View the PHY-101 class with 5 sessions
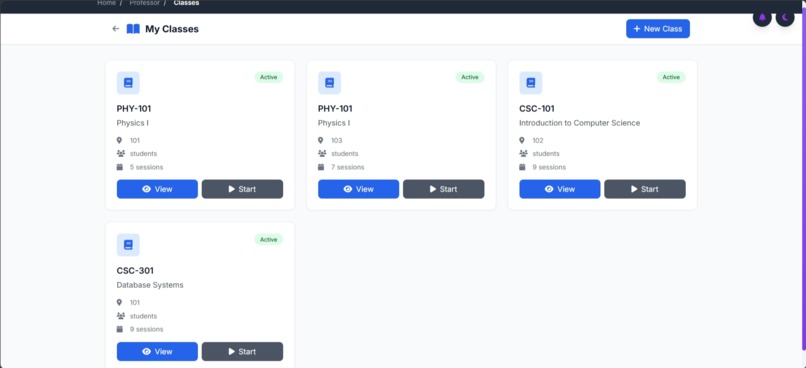 tap(157, 189)
